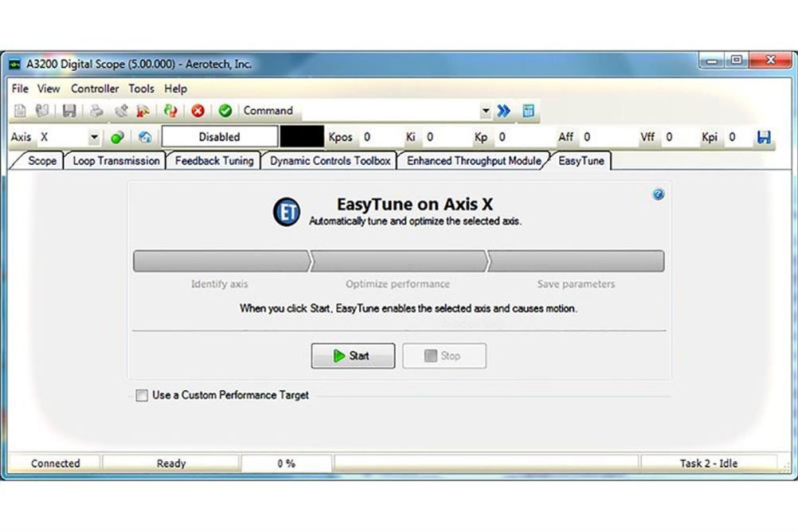Image resolution: width=798 pixels, height=532 pixels.
Task: Switch to the Scope tab
Action: (41, 161)
